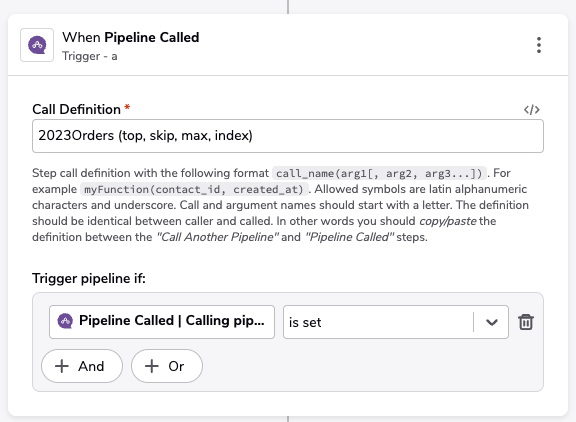576x422 pixels.
Task: Select the Pipeline Called | Calling pip... field
Action: tap(162, 322)
